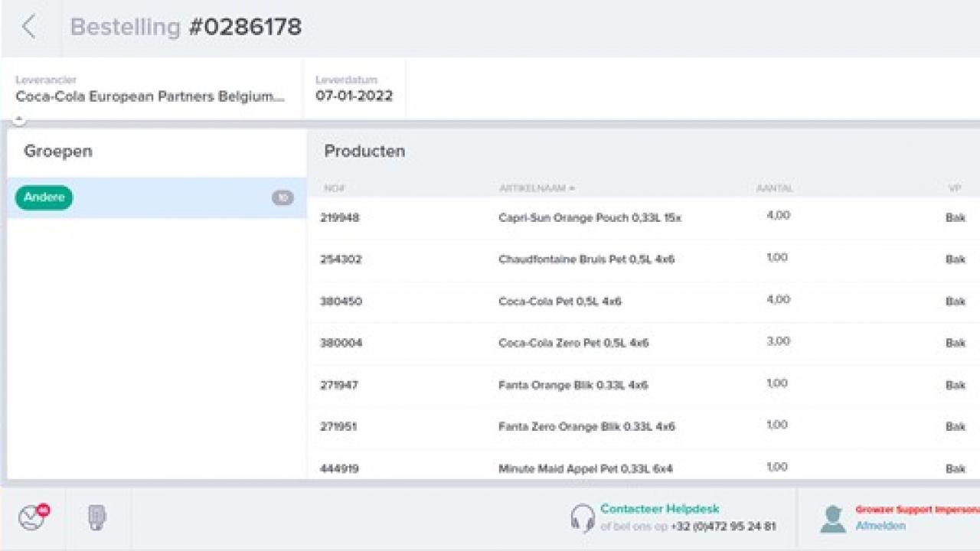Click the VP column header

click(x=955, y=188)
